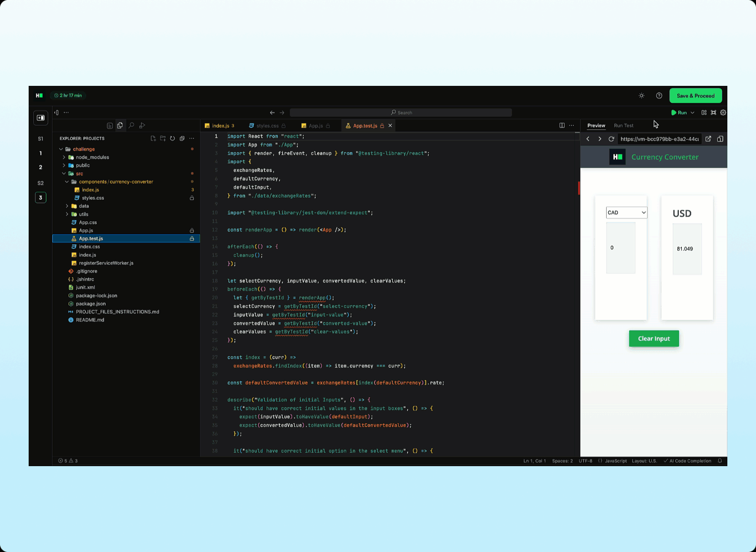Open the Explorer files view icon
This screenshot has width=756, height=552.
(x=120, y=125)
